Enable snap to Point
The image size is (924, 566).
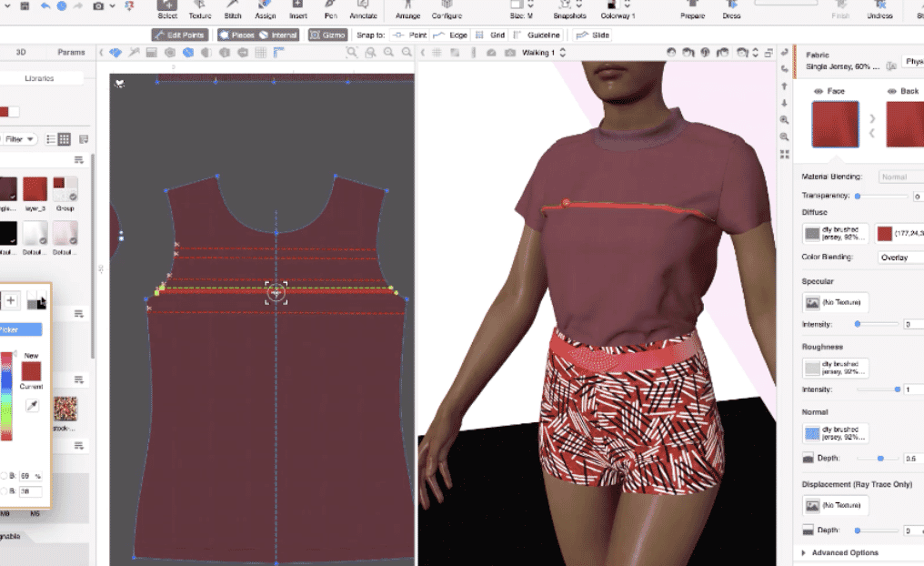pos(410,35)
